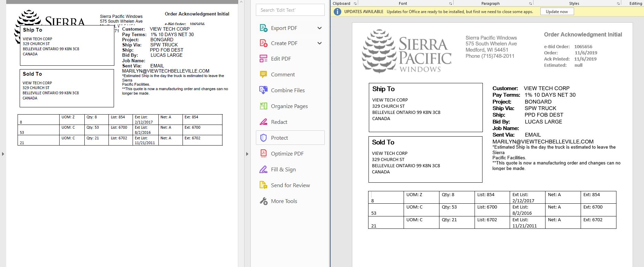This screenshot has height=267, width=644.
Task: Open Clipboard group dialog launcher
Action: (x=355, y=3)
